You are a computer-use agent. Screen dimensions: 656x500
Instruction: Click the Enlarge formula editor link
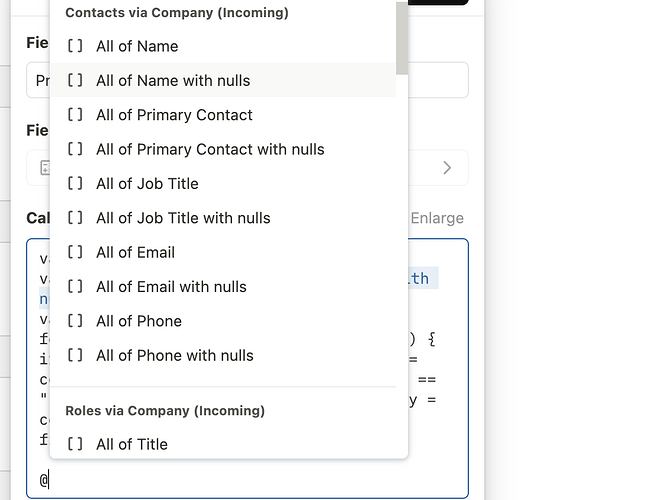437,218
